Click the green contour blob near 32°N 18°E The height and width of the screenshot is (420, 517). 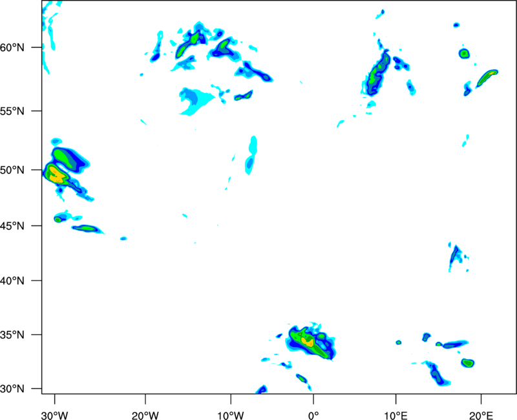[x=467, y=363]
